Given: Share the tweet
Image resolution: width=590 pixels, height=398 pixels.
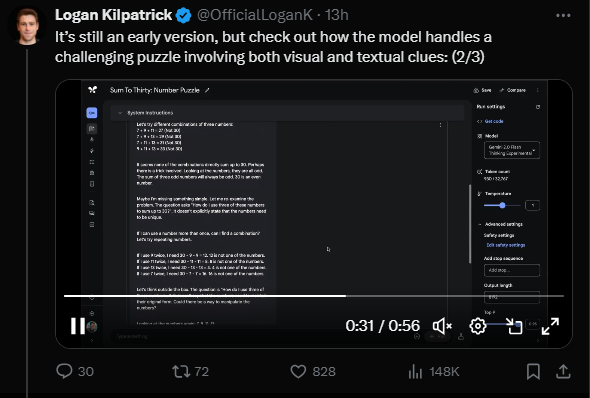Looking at the screenshot, I should (x=563, y=371).
